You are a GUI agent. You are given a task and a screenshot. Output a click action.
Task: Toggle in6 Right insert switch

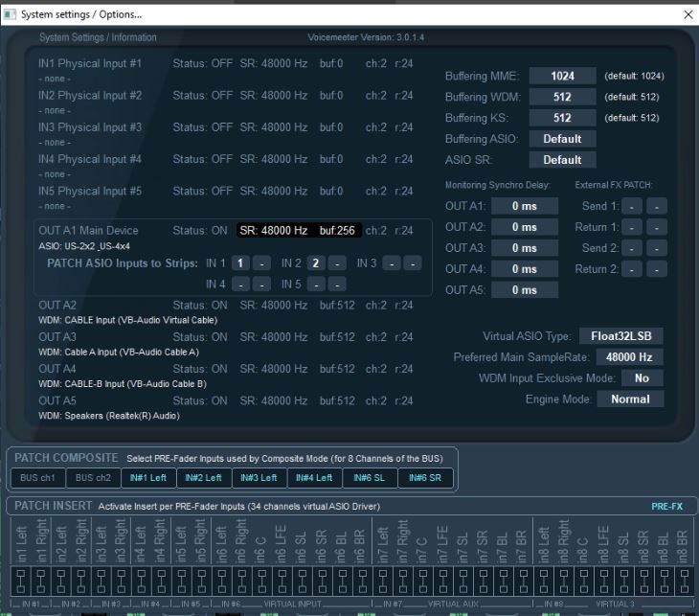coord(242,581)
